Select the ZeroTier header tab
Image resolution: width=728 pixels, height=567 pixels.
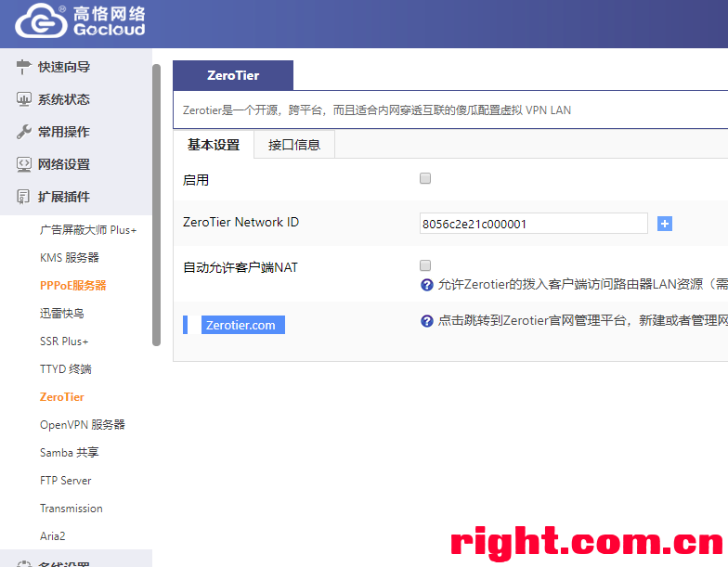(233, 75)
